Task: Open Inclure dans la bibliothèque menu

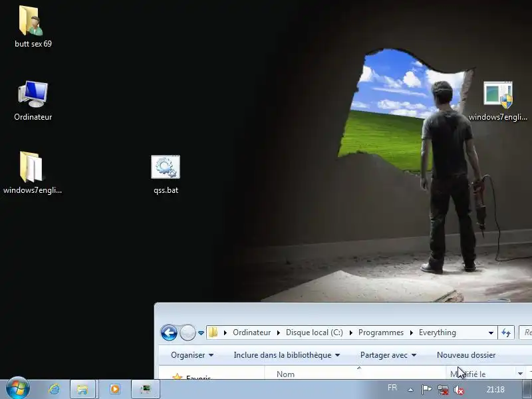Action: click(287, 355)
